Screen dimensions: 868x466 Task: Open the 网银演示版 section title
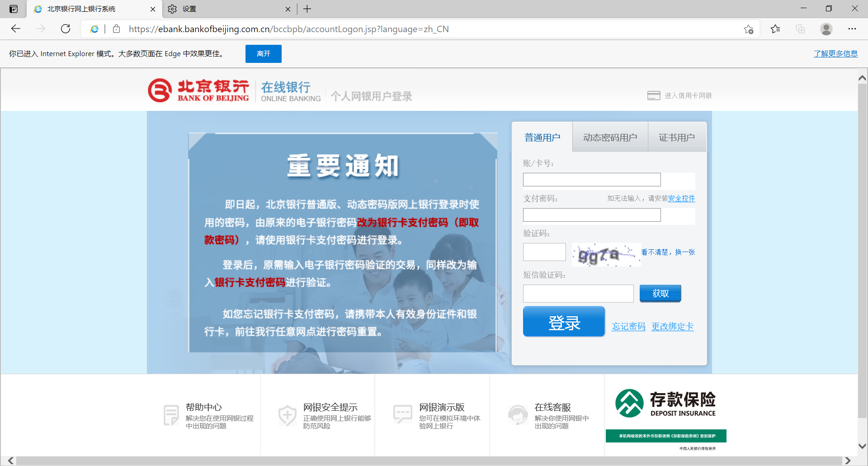coord(442,407)
